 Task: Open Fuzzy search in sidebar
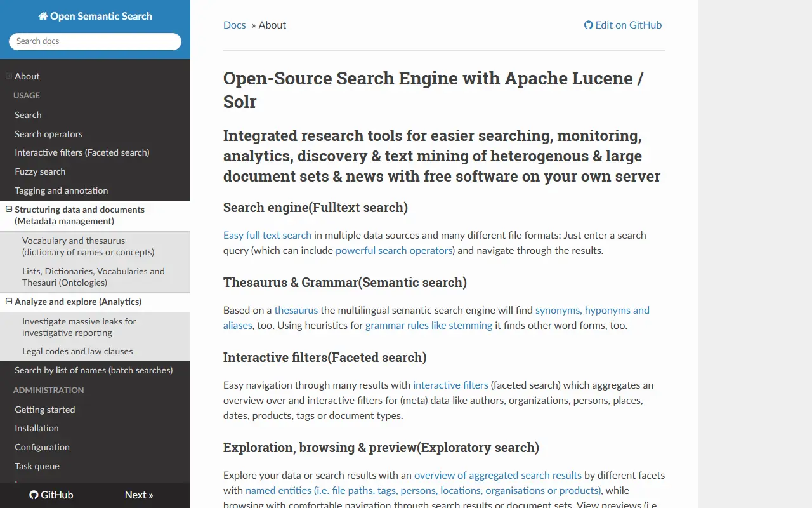(40, 171)
